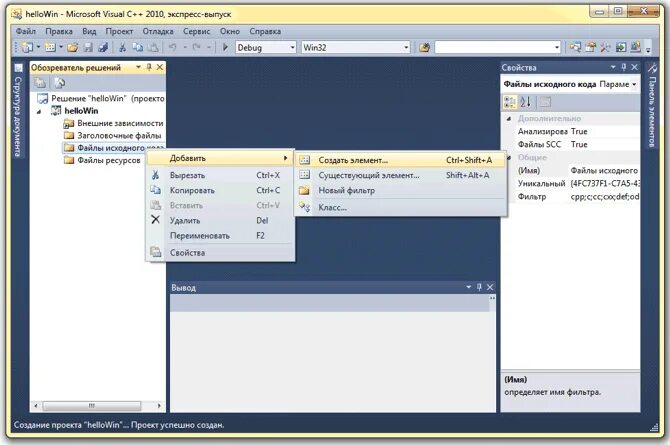This screenshot has width=670, height=445.
Task: Open the Окно menu
Action: 230,31
